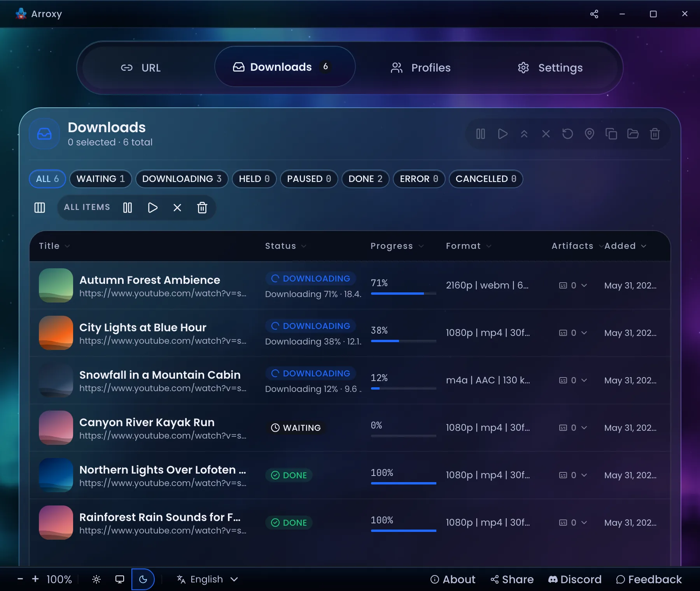700x591 pixels.
Task: Move selected to top priority icon
Action: (x=524, y=134)
